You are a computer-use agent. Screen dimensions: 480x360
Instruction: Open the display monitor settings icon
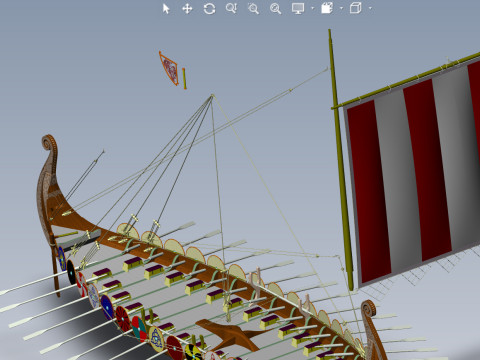pos(298,9)
